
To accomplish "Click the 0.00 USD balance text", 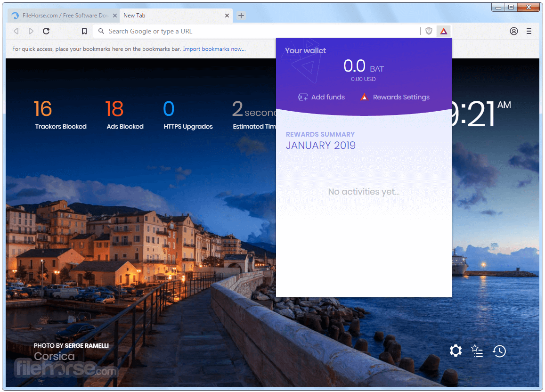I will [363, 79].
